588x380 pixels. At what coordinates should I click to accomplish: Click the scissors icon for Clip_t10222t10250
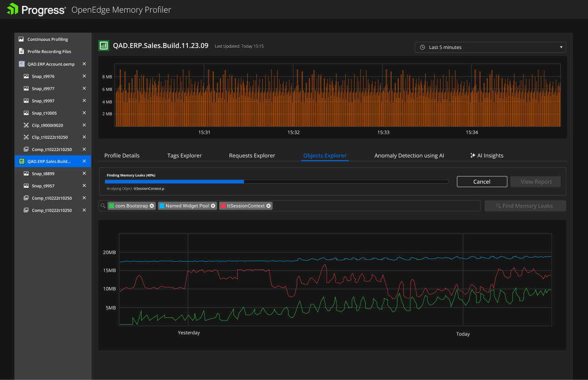pos(26,137)
